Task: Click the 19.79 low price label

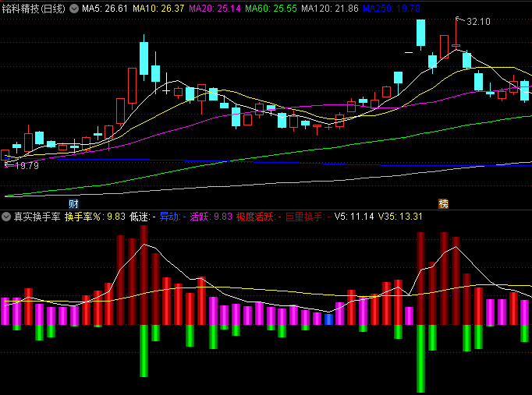Action: pos(27,166)
